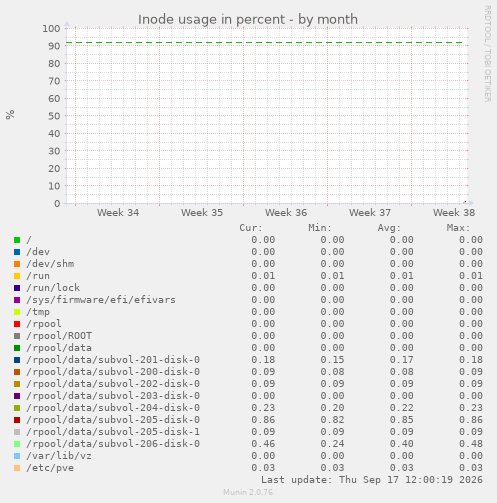The height and width of the screenshot is (503, 497).
Task: Click the /rpool/data/subvol-203-disk-0 legend label
Action: click(113, 396)
